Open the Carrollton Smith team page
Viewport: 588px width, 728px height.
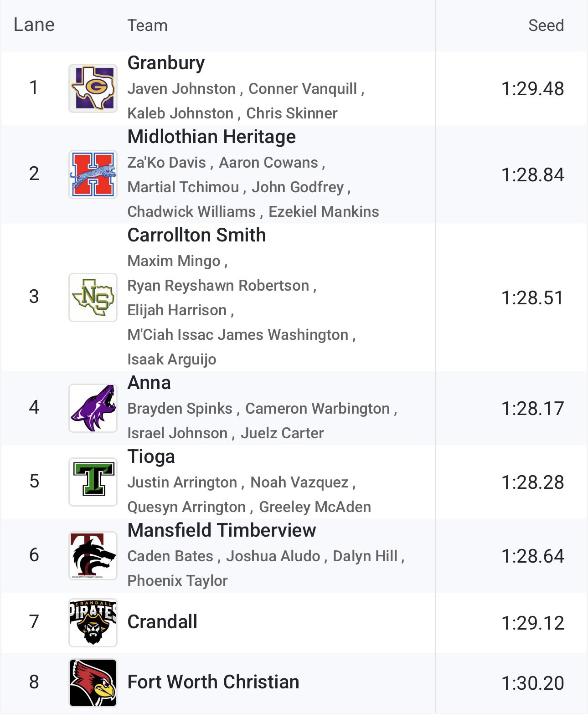pyautogui.click(x=196, y=235)
